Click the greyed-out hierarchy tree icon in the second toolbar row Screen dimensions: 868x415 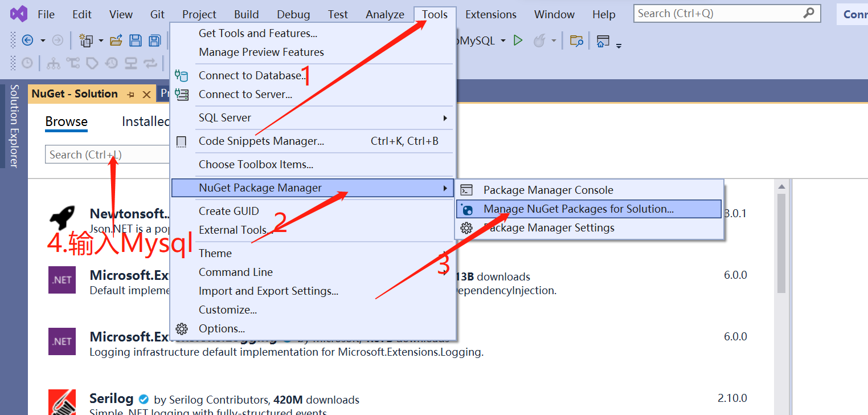coord(54,63)
